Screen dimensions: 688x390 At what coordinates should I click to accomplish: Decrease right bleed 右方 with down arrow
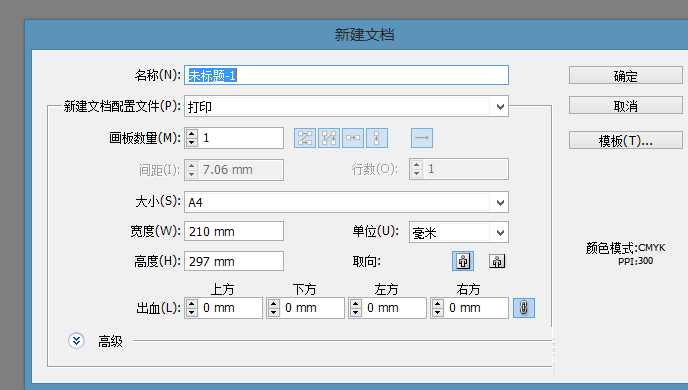[x=437, y=312]
